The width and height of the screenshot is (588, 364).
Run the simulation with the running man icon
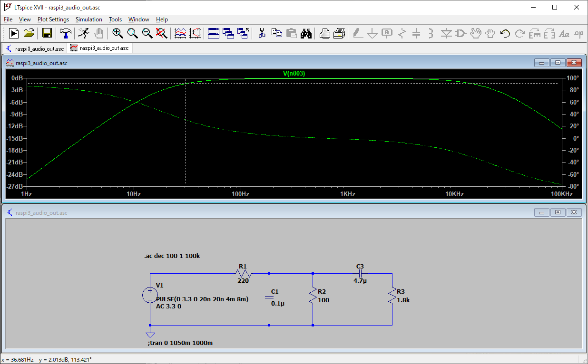[84, 33]
